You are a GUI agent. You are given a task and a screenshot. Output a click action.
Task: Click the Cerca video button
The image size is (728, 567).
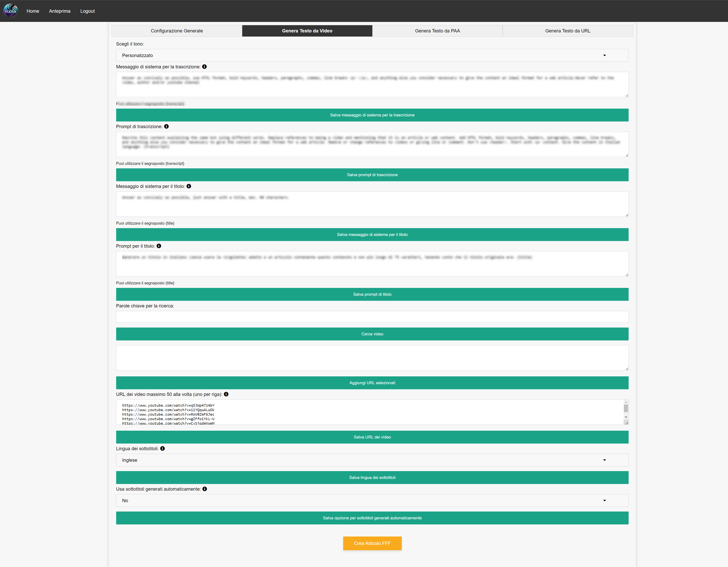click(372, 334)
